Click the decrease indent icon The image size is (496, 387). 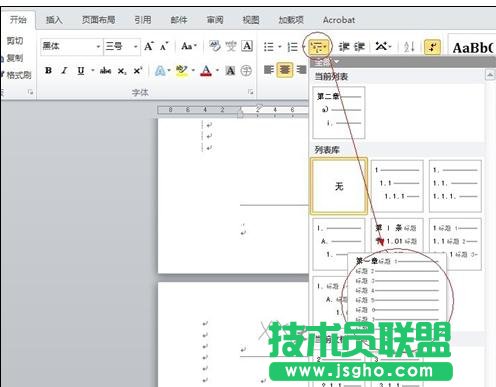344,47
